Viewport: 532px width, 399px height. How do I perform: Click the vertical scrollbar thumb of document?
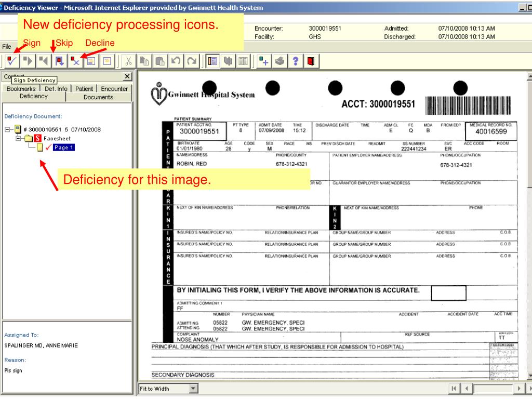click(x=529, y=134)
